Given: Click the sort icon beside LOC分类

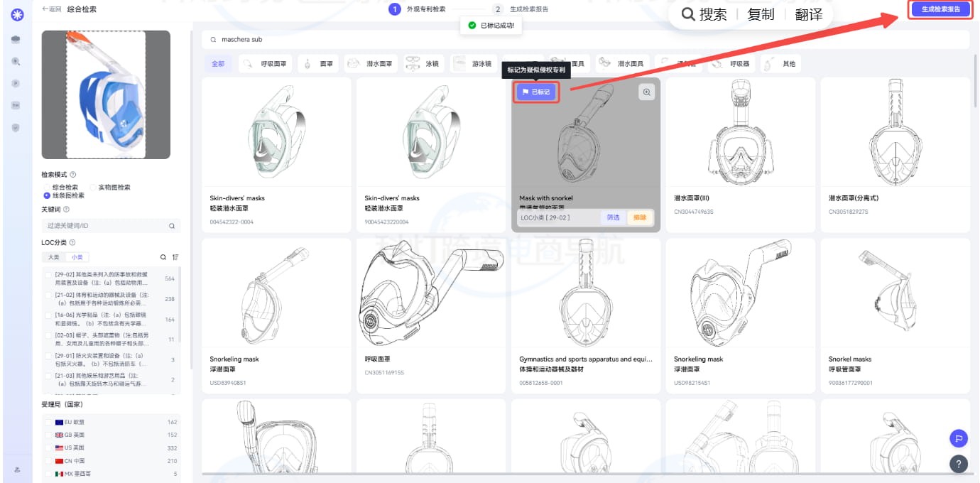Looking at the screenshot, I should coord(175,257).
